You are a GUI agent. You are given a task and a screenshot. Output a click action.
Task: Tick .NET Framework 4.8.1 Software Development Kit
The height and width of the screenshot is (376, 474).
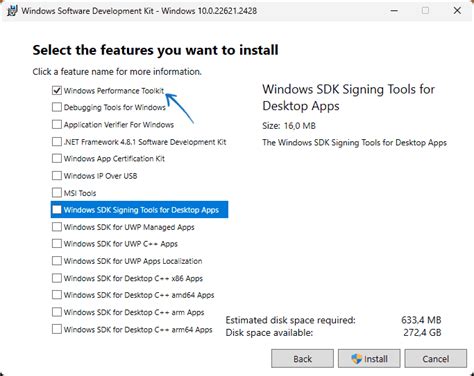(x=57, y=142)
